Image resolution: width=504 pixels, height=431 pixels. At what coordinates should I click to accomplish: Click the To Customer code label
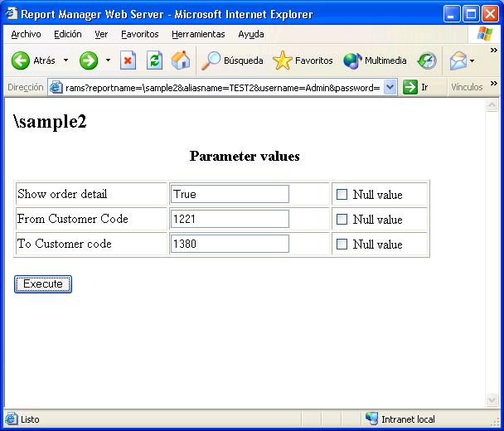pos(65,244)
